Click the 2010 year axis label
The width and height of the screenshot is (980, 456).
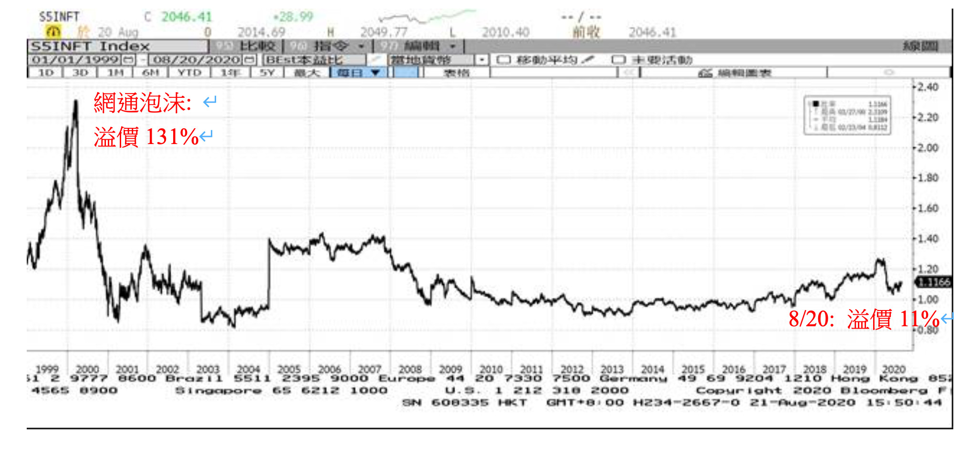tap(491, 369)
